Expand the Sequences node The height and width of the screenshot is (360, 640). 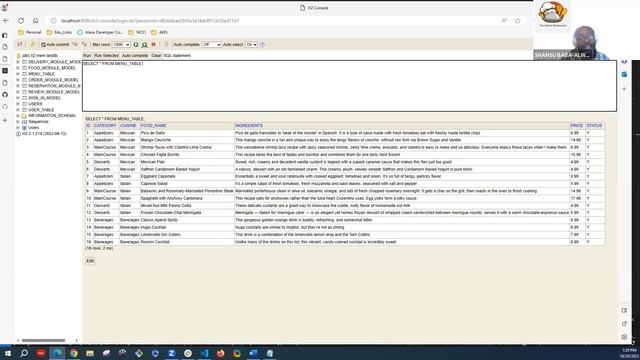[18, 122]
